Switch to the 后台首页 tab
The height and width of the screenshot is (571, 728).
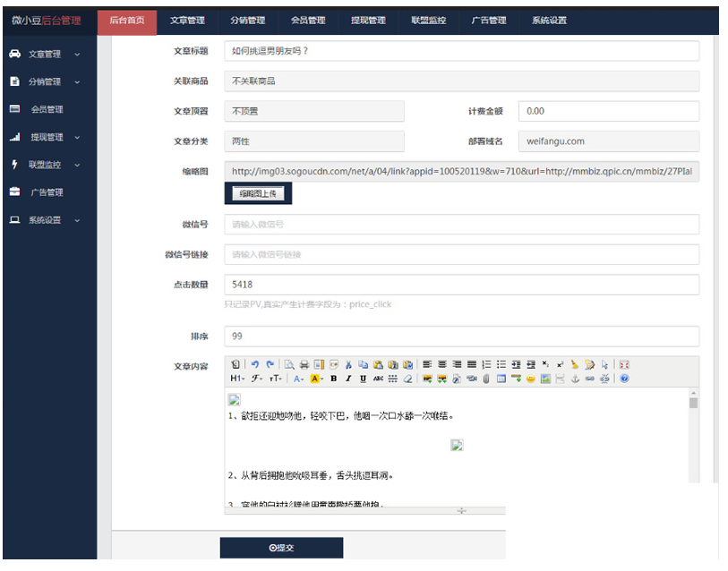pos(126,21)
